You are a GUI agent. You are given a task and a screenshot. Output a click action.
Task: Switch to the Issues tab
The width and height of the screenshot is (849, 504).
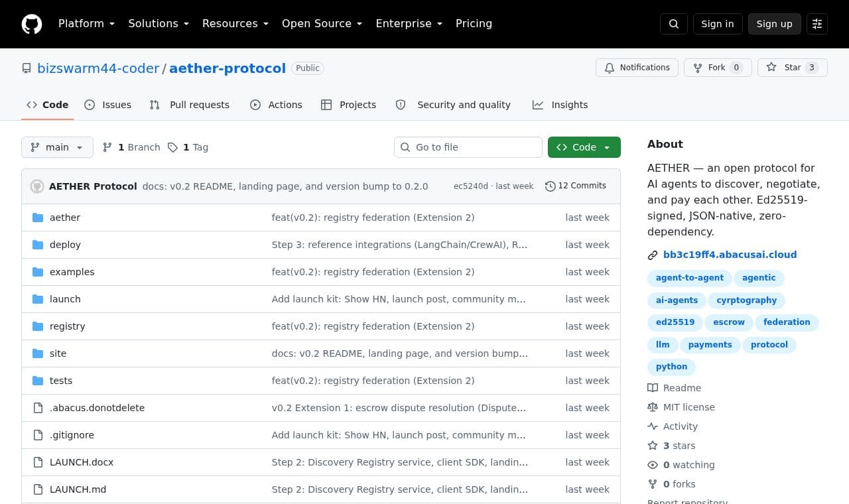coord(107,105)
